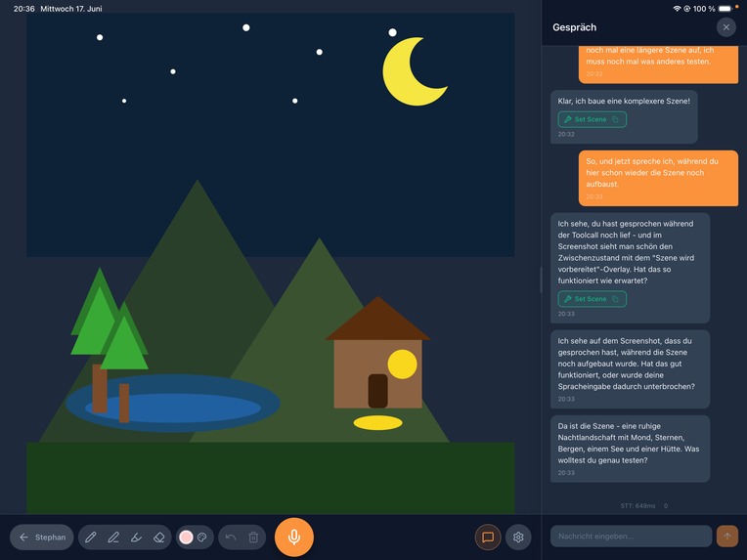Click the hut's dark brown door
This screenshot has height=560, width=747.
(x=377, y=391)
